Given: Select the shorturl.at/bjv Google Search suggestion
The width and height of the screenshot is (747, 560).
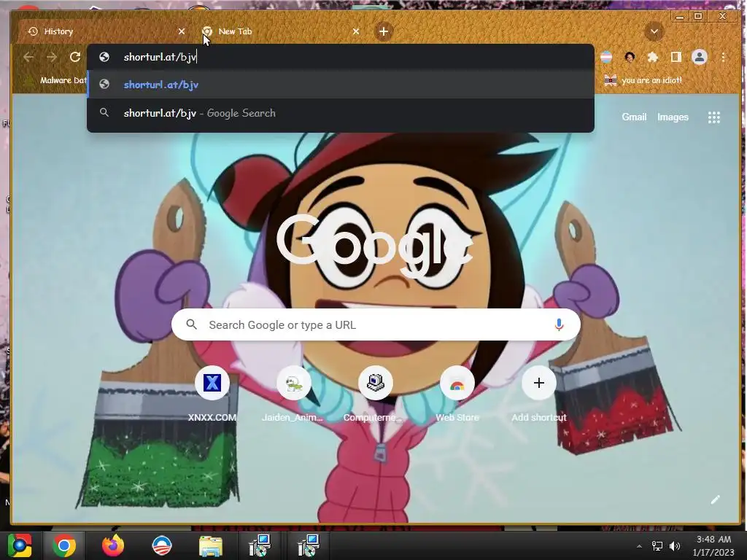Looking at the screenshot, I should point(341,113).
